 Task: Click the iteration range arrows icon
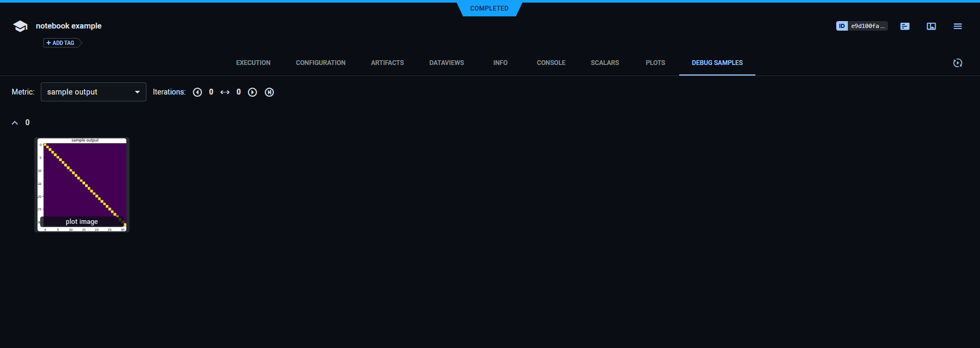[x=225, y=92]
